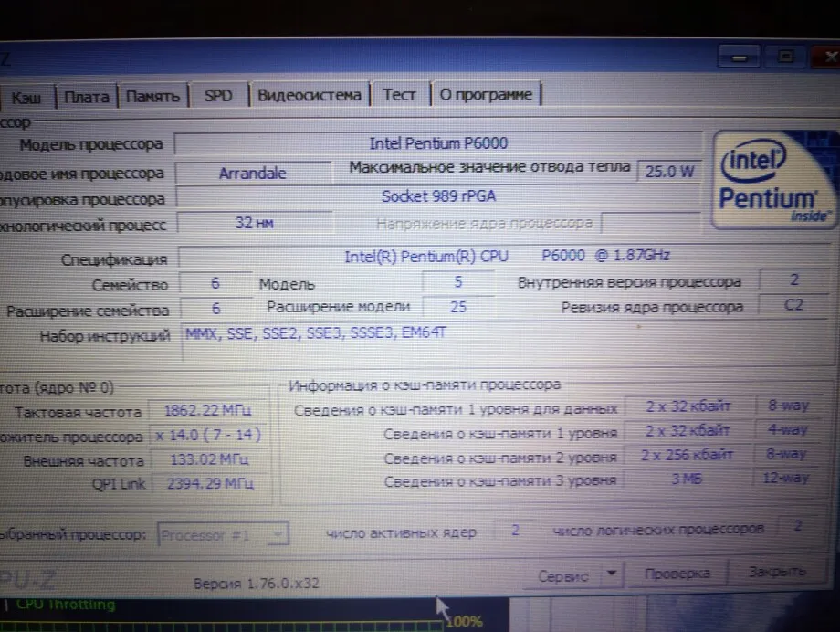840x632 pixels.
Task: Click the CPU Throttling label below window
Action: click(66, 605)
